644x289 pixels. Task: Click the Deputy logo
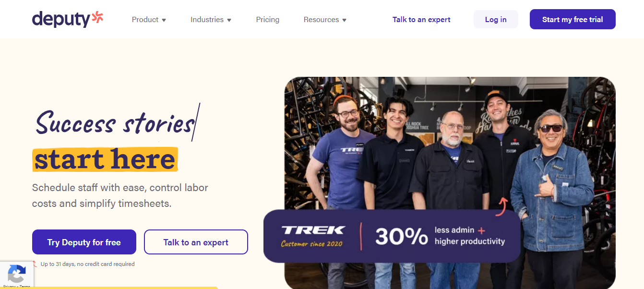click(x=68, y=19)
